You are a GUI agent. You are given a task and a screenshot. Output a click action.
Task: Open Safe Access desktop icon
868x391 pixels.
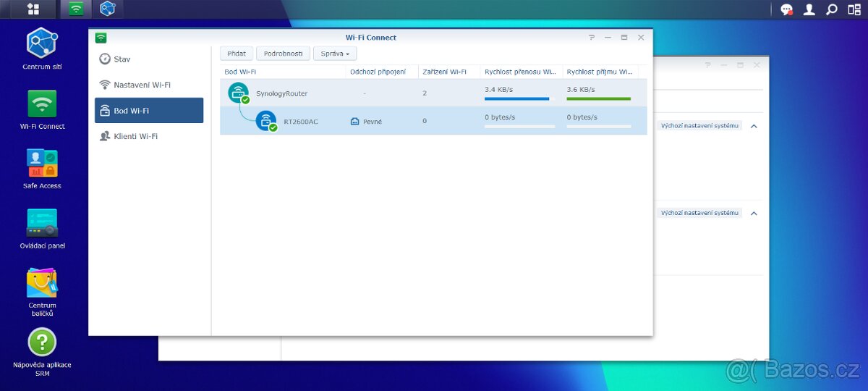(x=42, y=164)
